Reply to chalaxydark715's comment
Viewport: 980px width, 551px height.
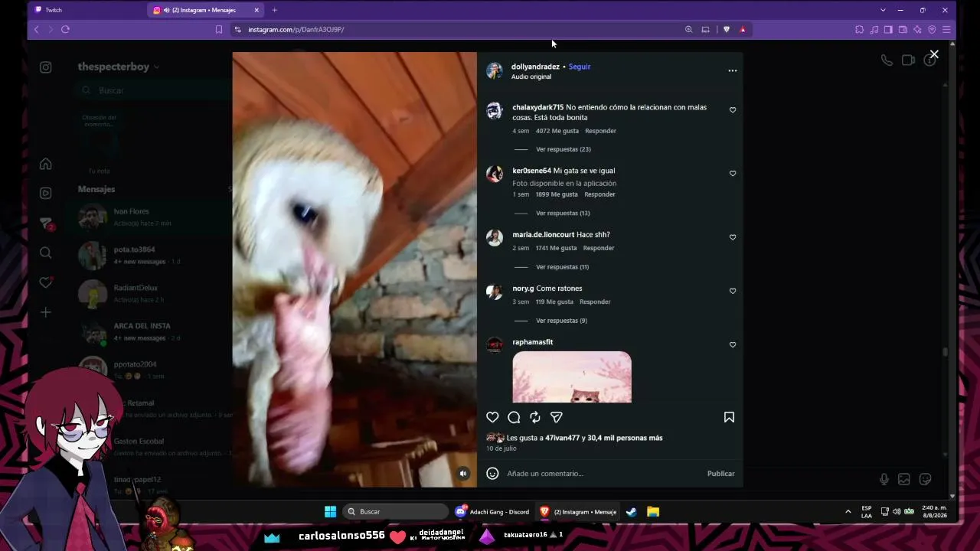coord(600,131)
